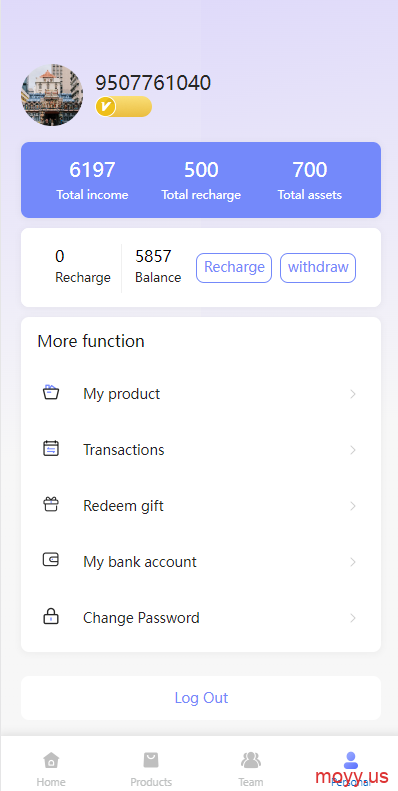The width and height of the screenshot is (398, 791).
Task: Open Change Password via its chevron
Action: [x=353, y=618]
